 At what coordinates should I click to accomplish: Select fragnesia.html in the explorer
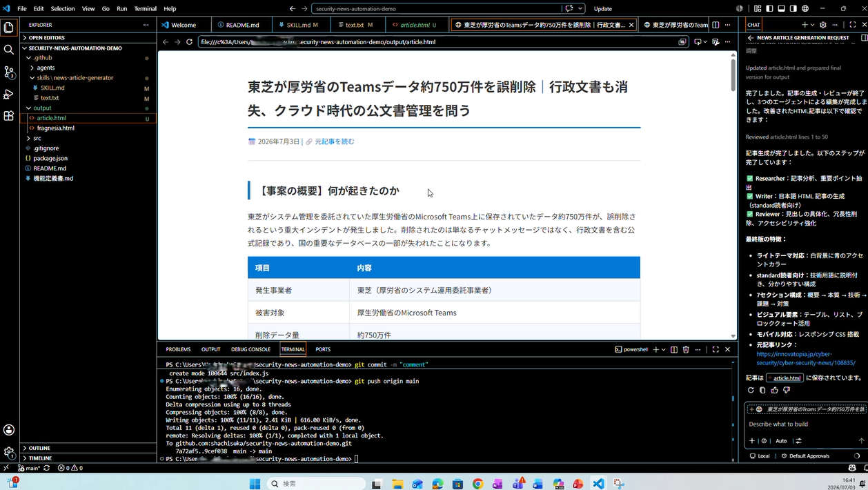[x=88, y=128]
